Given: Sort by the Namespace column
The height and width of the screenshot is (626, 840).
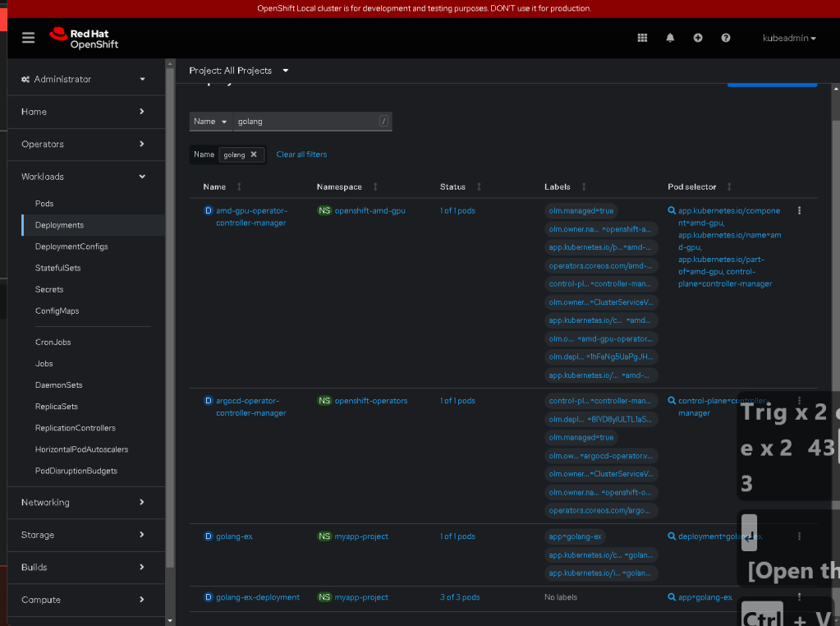Looking at the screenshot, I should 347,186.
